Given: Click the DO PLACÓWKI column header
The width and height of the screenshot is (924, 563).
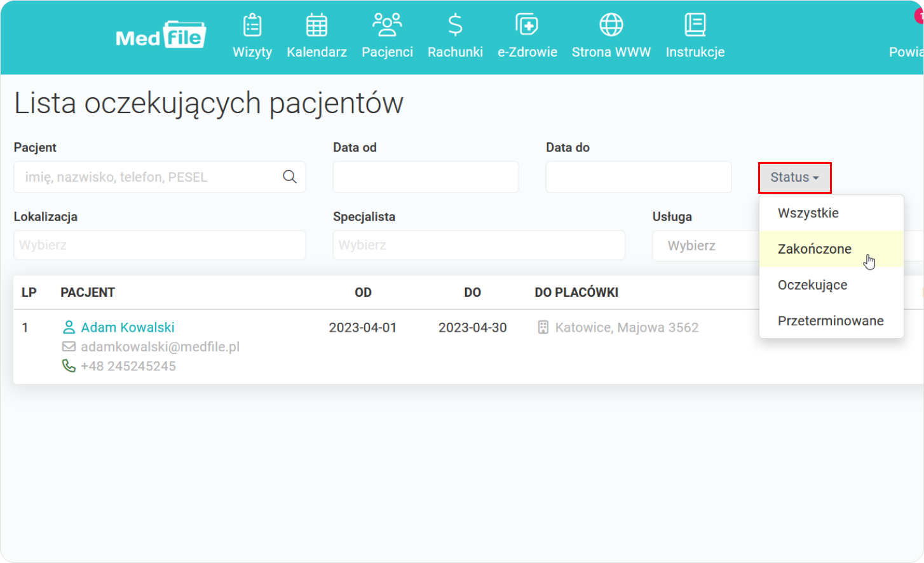Looking at the screenshot, I should pyautogui.click(x=576, y=292).
